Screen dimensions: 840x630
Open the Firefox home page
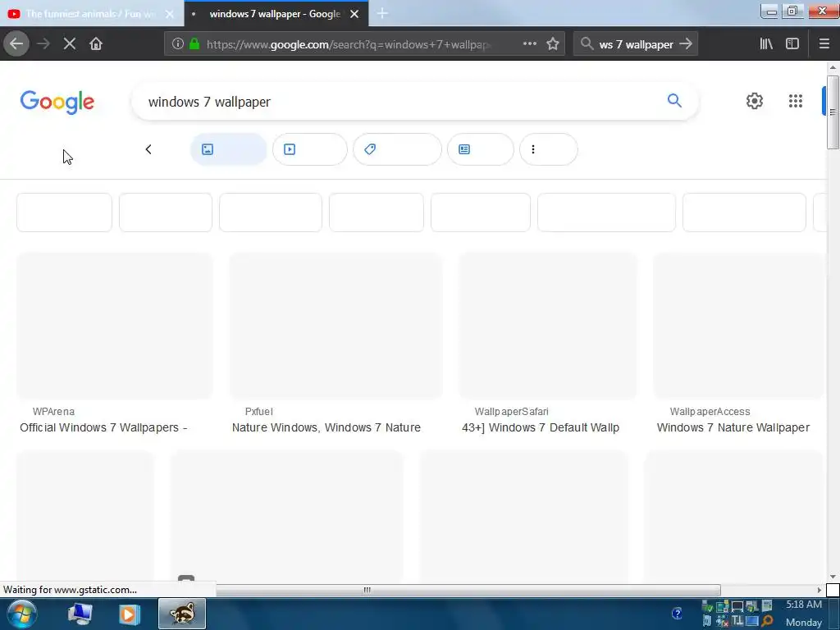[96, 44]
